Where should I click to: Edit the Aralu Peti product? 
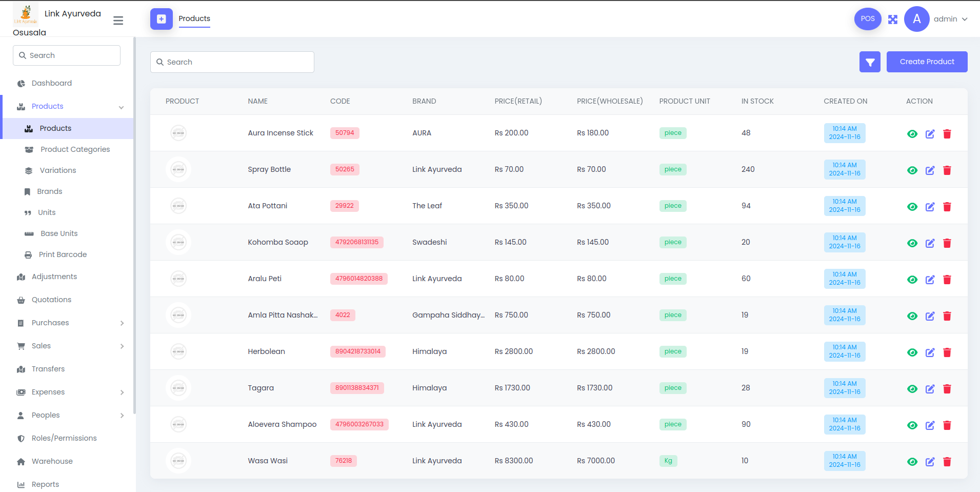pyautogui.click(x=930, y=280)
